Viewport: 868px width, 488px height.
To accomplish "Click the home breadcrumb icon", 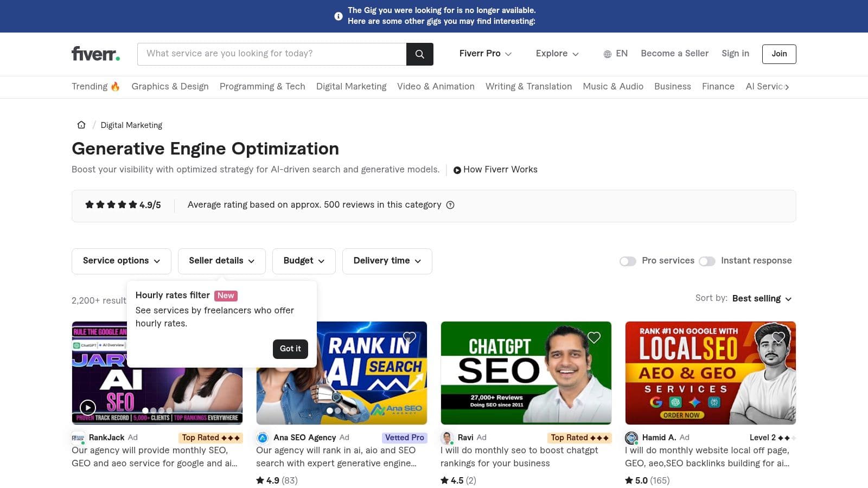I will (81, 125).
